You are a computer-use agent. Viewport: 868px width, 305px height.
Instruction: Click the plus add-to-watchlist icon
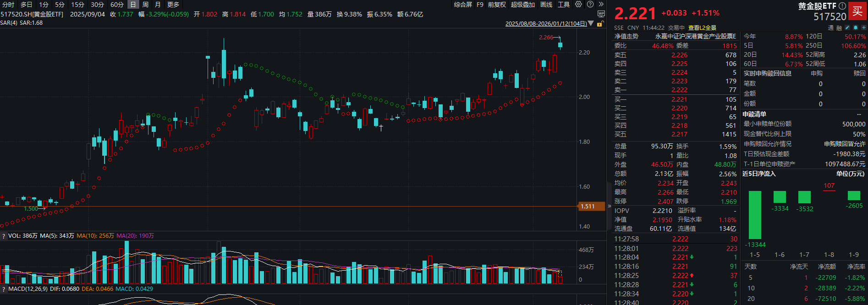tap(863, 27)
